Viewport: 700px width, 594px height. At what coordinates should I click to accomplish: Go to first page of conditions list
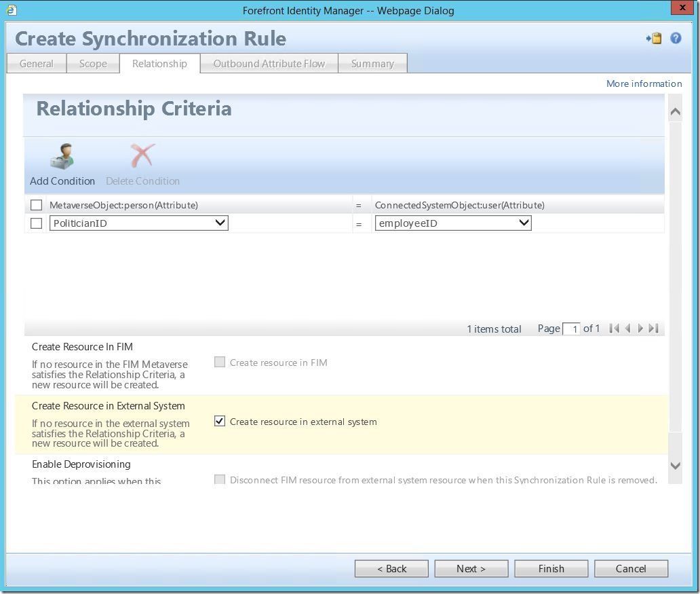615,329
